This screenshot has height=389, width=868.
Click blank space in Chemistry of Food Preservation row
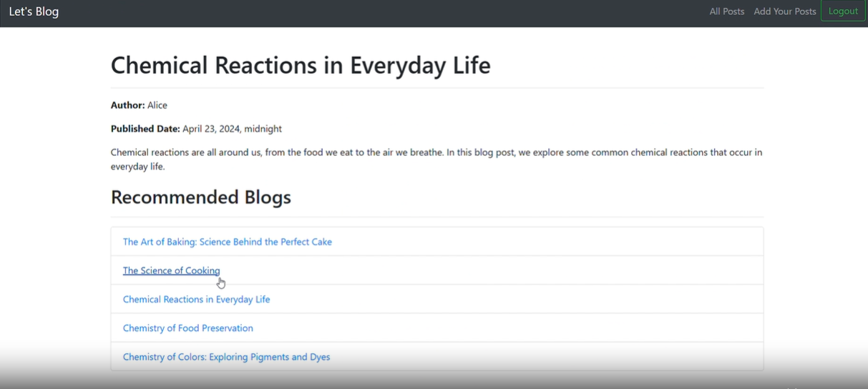point(537,328)
